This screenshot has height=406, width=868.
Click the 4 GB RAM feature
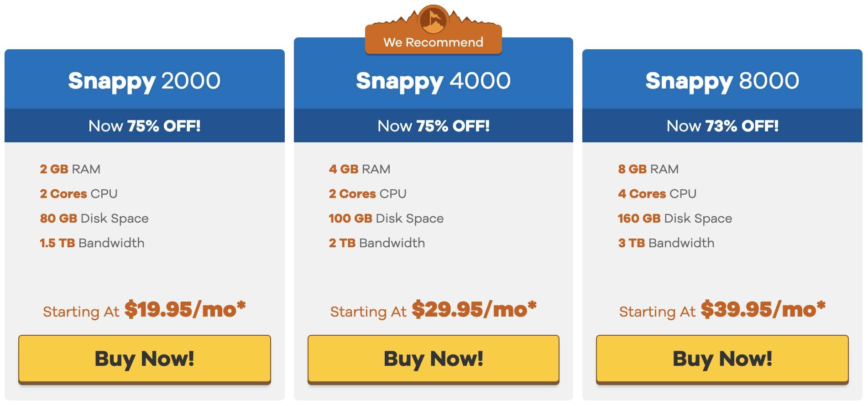pyautogui.click(x=360, y=169)
